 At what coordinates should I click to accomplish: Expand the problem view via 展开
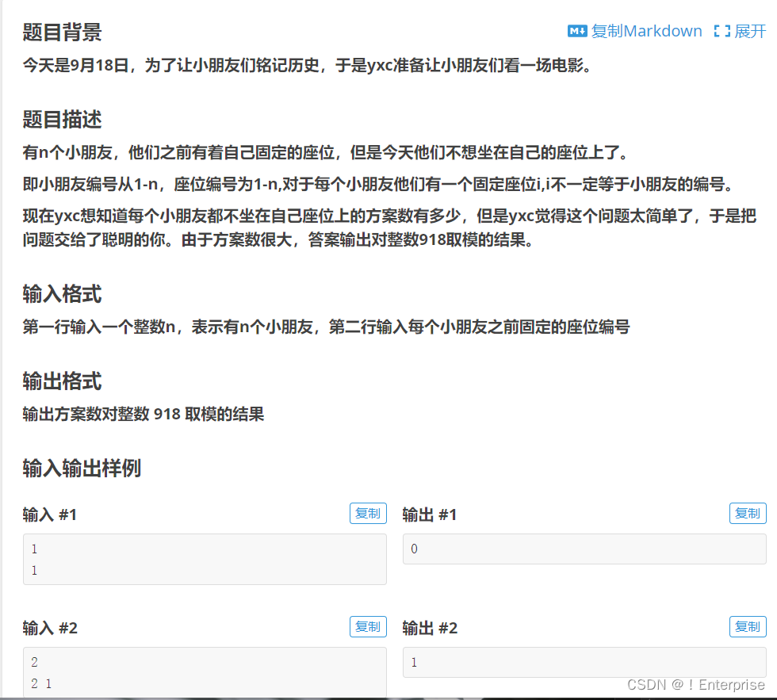click(750, 31)
